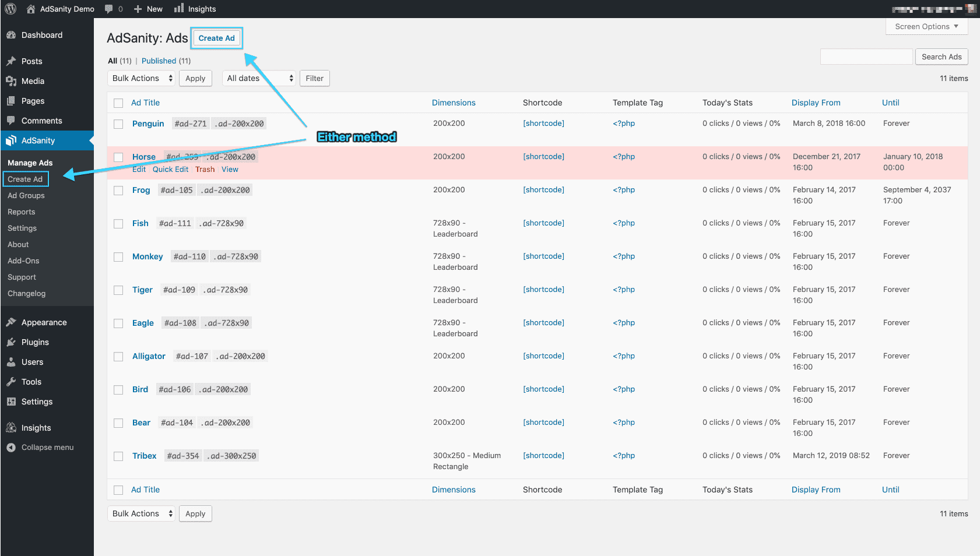The width and height of the screenshot is (980, 556).
Task: Open Ad Groups submenu item
Action: pyautogui.click(x=26, y=195)
